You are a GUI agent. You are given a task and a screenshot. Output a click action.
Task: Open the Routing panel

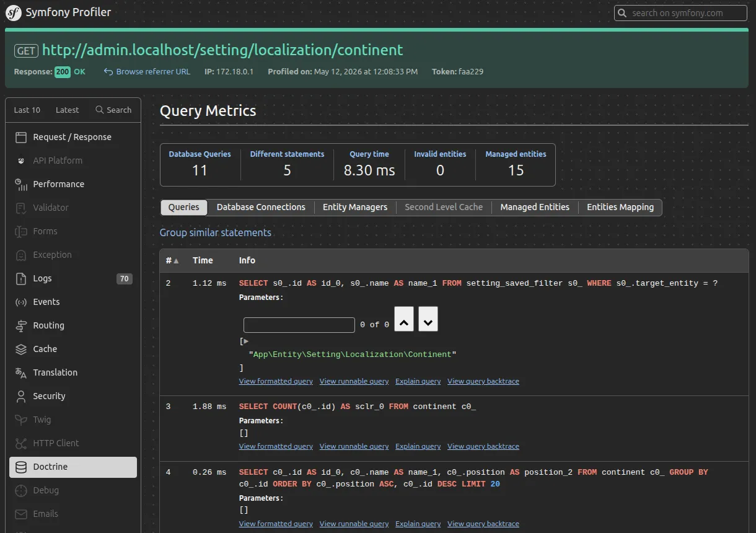tap(73, 325)
